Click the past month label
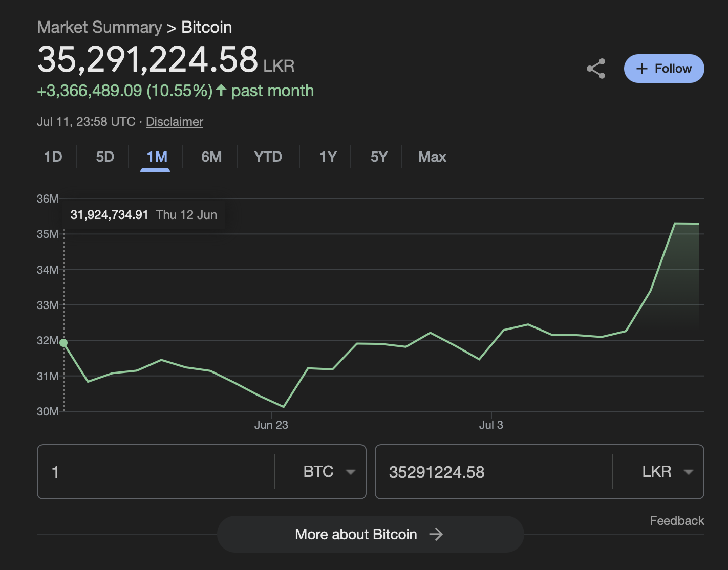 (x=272, y=91)
